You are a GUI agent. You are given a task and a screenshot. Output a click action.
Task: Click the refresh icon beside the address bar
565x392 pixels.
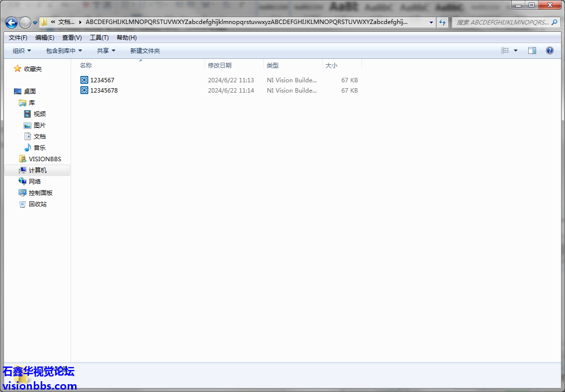[442, 23]
